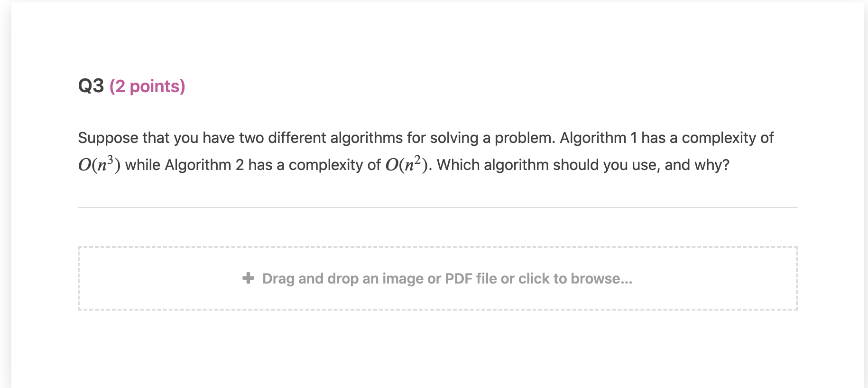Click the question text paragraph
868x388 pixels.
pyautogui.click(x=427, y=151)
